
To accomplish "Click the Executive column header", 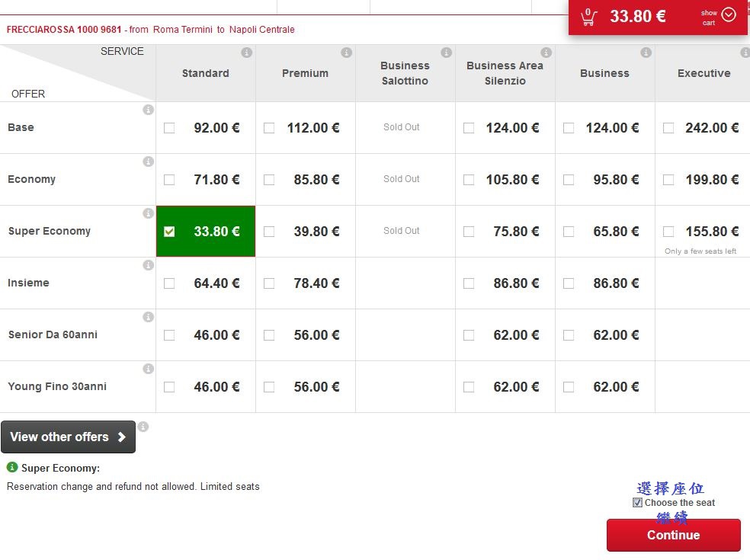I will point(704,73).
